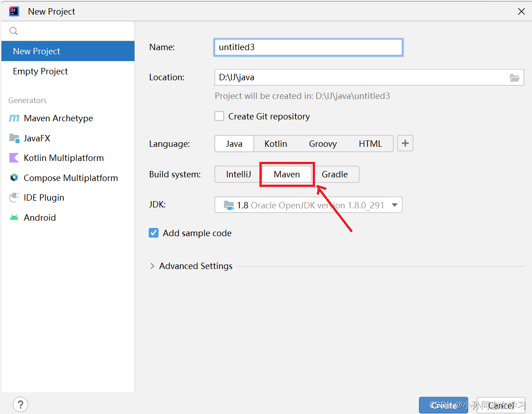Screen dimensions: 532x414
Task: Click the Android robot icon
Action: point(14,217)
